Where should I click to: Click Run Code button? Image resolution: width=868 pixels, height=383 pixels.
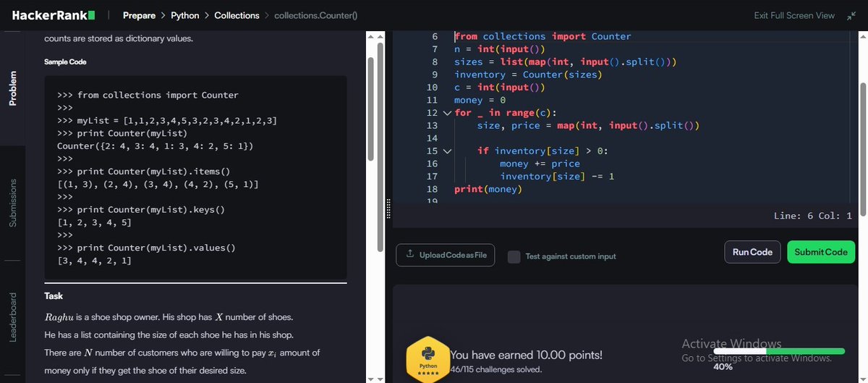tap(752, 252)
